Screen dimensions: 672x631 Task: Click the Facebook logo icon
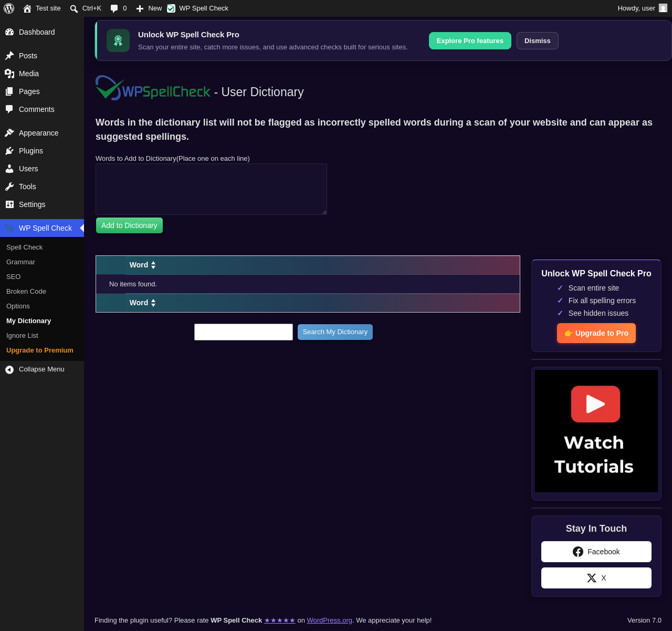tap(578, 552)
